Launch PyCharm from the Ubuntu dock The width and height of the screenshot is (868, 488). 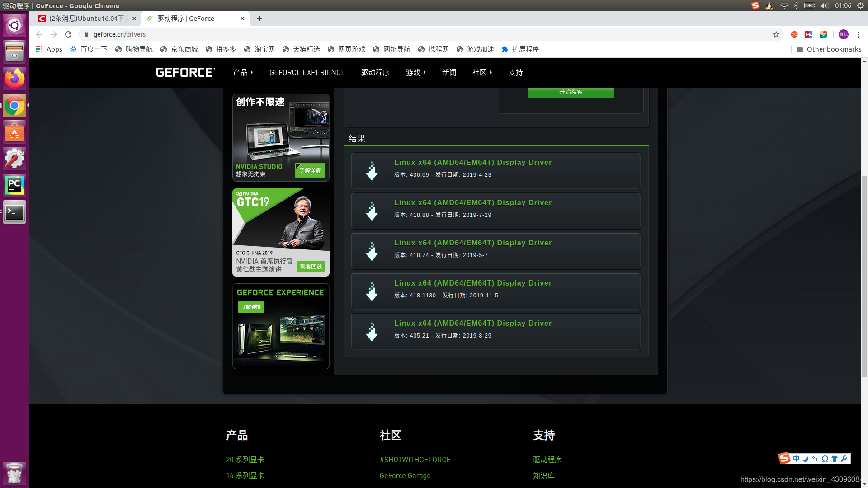(x=14, y=185)
